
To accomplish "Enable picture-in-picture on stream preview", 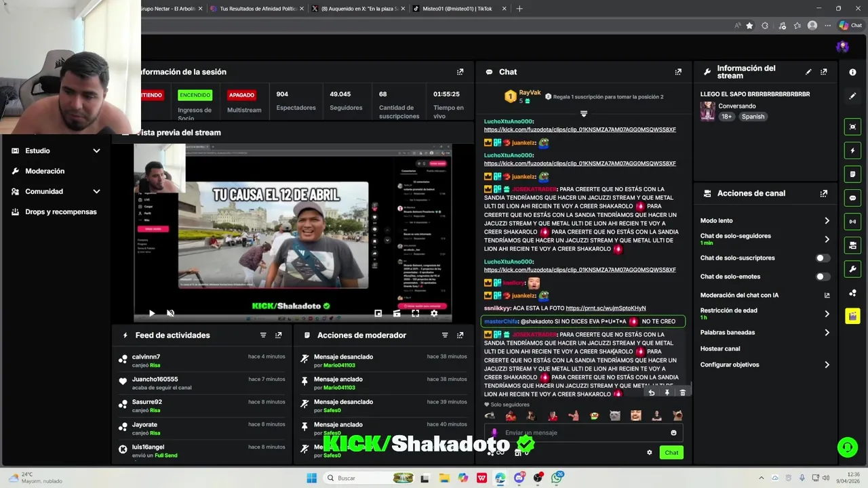I will [x=378, y=313].
